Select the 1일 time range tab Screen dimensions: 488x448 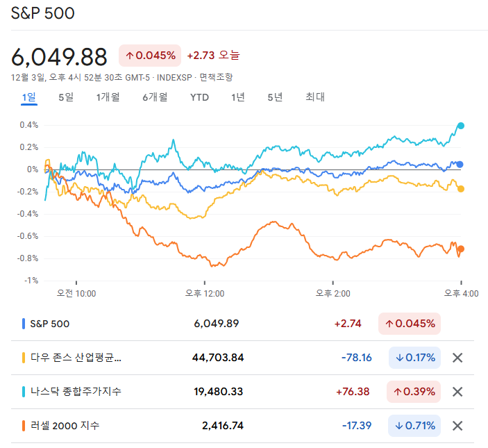(29, 97)
